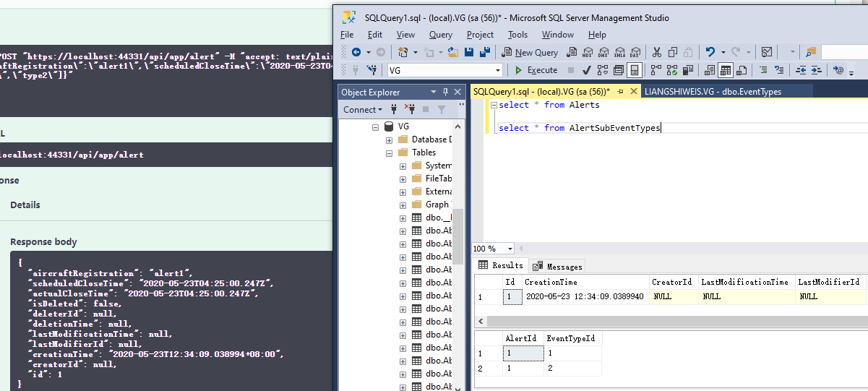Collapse the Tables folder node
Viewport: 868px width, 391px height.
pyautogui.click(x=390, y=152)
